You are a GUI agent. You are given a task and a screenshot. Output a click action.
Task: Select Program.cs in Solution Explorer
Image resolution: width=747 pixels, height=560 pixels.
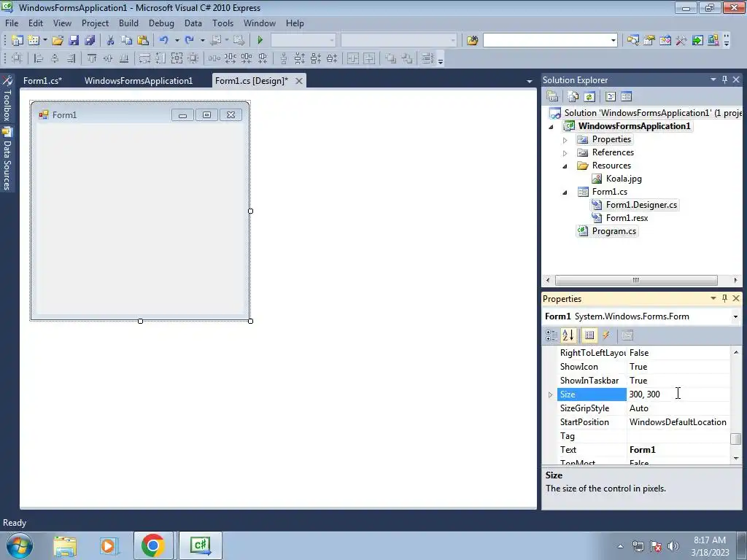[x=614, y=231]
